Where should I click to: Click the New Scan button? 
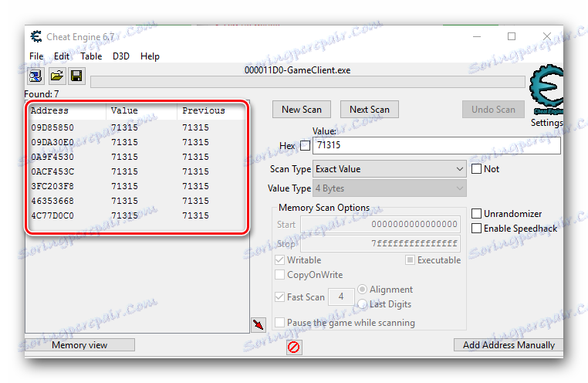tap(302, 110)
